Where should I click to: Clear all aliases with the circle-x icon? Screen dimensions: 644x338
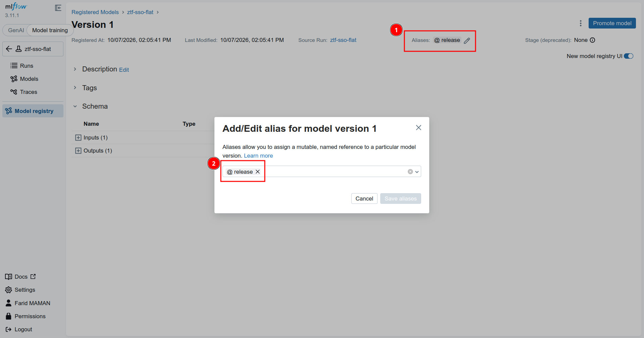[410, 172]
